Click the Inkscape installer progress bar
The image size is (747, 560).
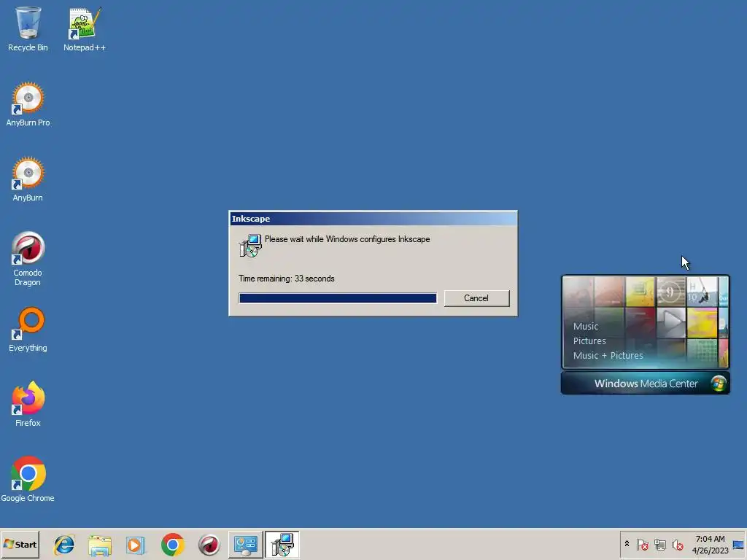338,298
